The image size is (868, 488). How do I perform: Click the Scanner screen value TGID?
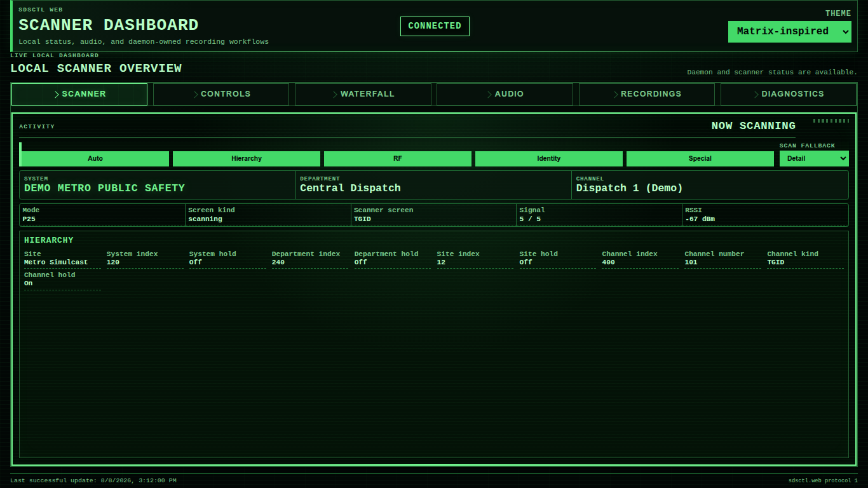click(362, 219)
